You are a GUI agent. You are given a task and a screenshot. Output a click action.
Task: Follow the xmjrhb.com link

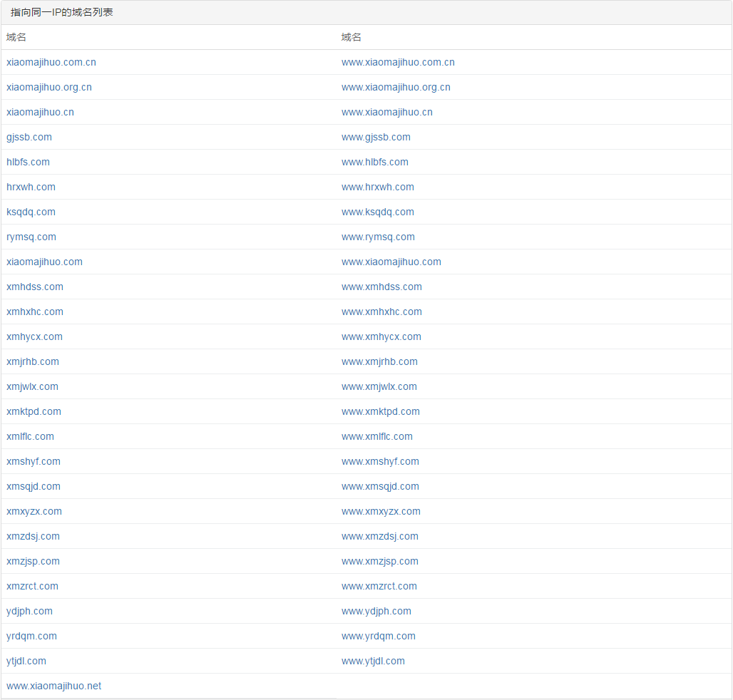[33, 361]
